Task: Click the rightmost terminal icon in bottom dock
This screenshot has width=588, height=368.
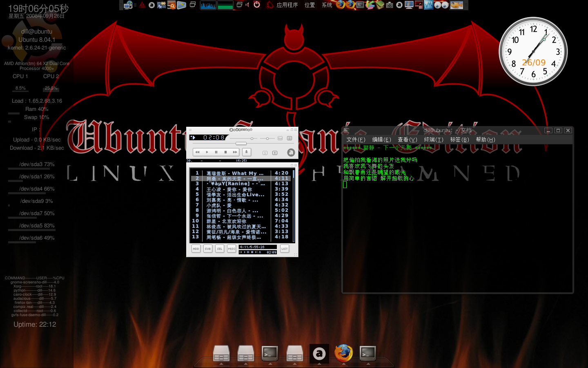Action: click(x=368, y=353)
